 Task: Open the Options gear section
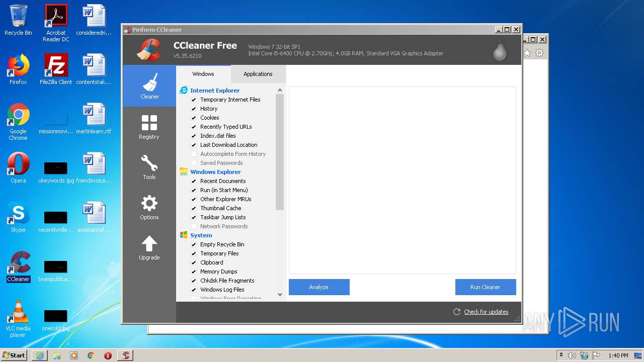tap(149, 207)
